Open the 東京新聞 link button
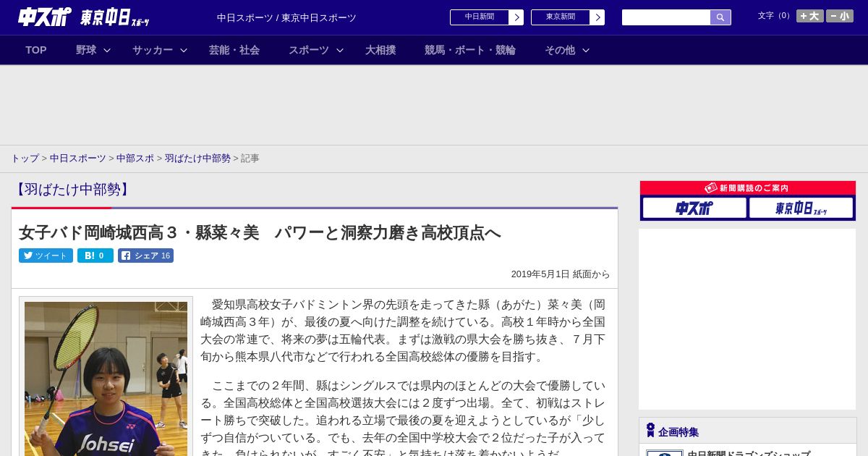868x456 pixels. tap(567, 17)
